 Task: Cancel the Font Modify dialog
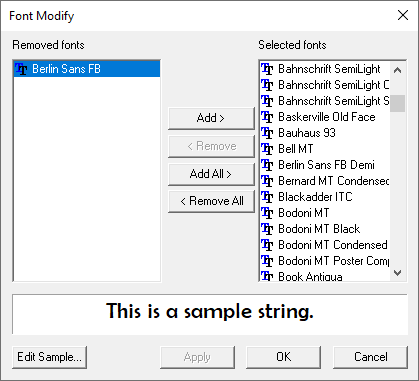[370, 357]
